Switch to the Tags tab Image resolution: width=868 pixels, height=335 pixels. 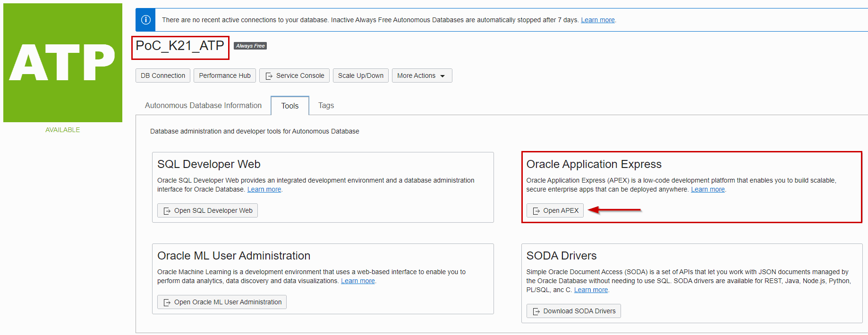(326, 105)
